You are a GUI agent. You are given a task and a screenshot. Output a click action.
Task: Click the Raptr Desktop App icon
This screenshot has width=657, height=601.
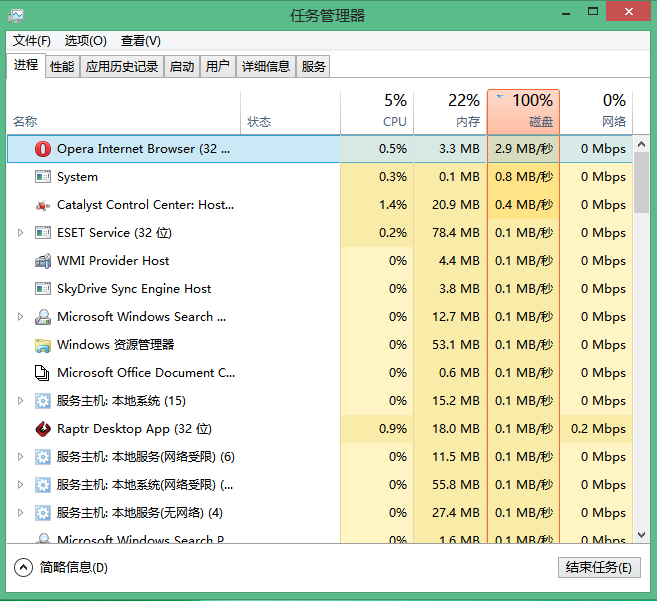click(x=43, y=429)
